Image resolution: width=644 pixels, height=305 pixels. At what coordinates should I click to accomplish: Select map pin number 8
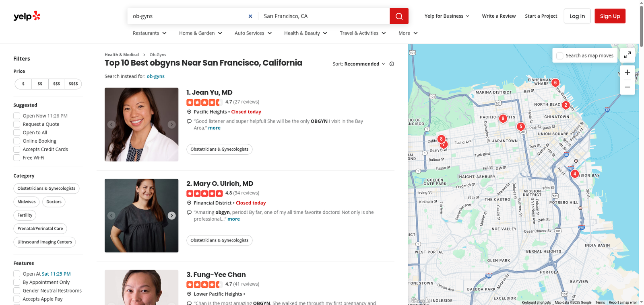click(x=441, y=139)
